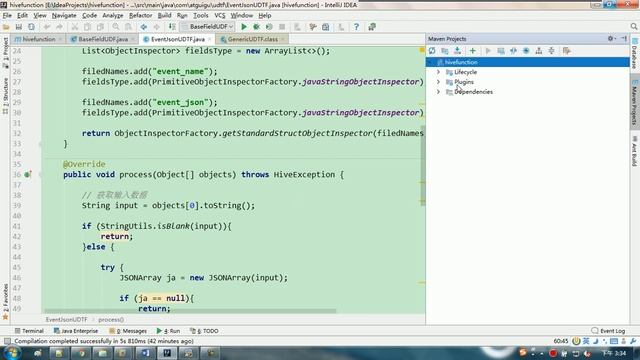
Task: Collapse all in Maven Projects panel
Action: [551, 51]
